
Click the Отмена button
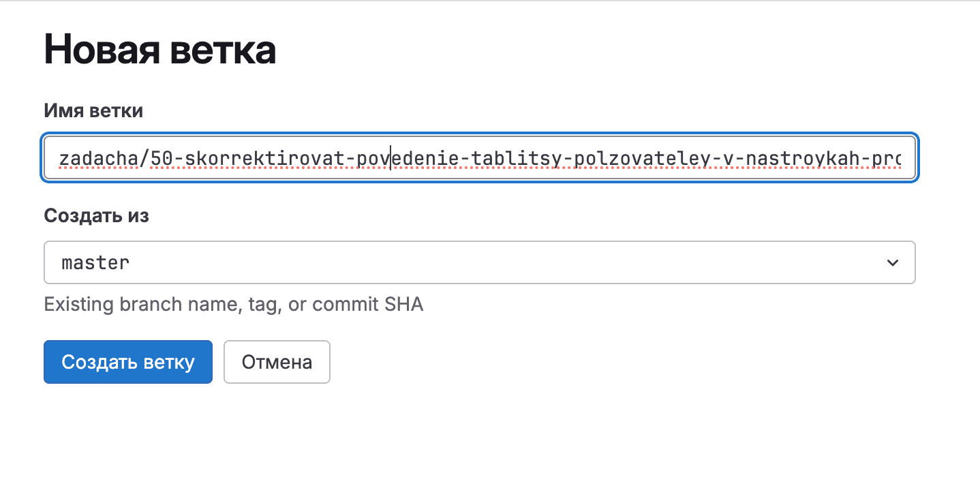pyautogui.click(x=277, y=362)
